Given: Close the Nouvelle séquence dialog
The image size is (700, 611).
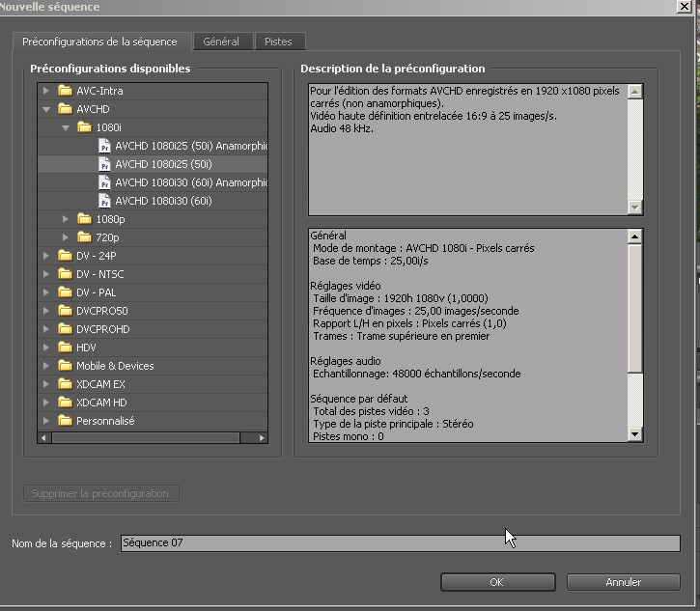Looking at the screenshot, I should 684,6.
